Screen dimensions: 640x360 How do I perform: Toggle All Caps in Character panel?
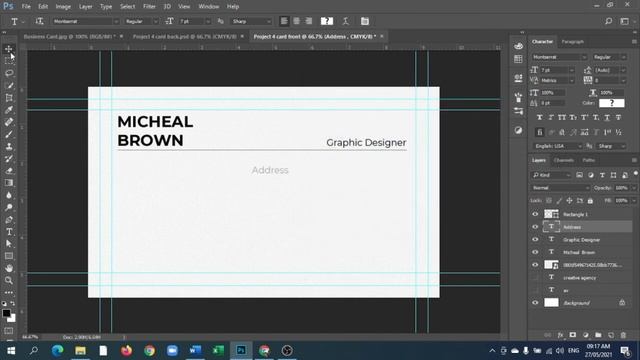coord(562,118)
